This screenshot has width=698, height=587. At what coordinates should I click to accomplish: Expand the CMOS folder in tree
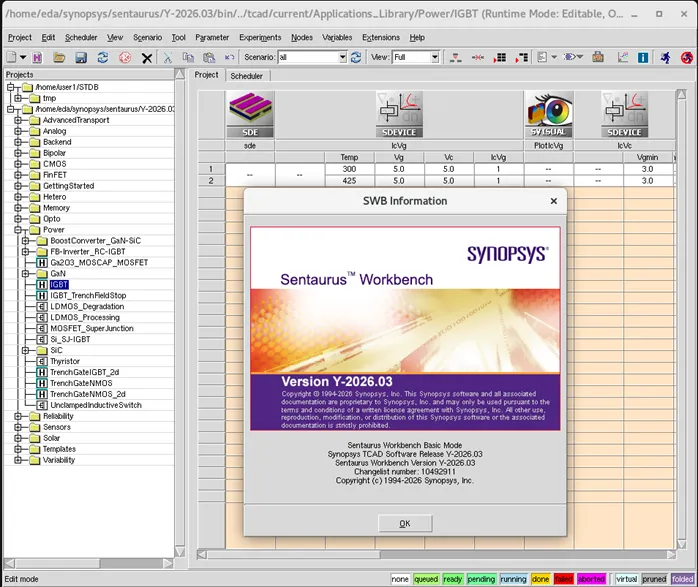[18, 164]
